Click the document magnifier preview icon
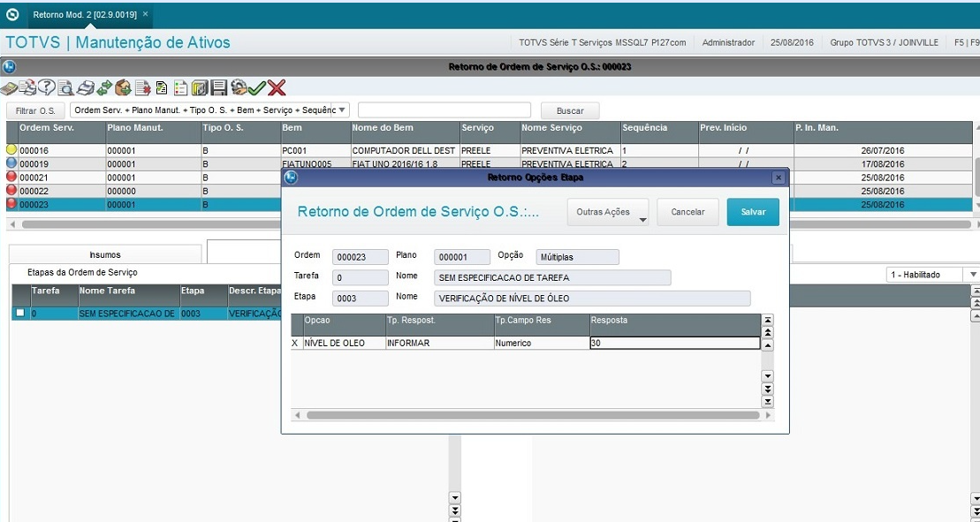The height and width of the screenshot is (522, 980). pyautogui.click(x=65, y=88)
